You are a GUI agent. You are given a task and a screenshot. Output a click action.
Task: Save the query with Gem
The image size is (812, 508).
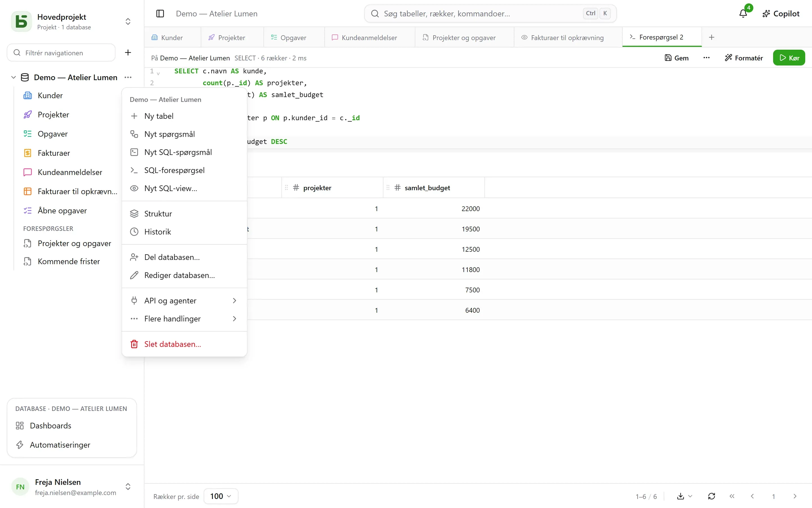[676, 58]
